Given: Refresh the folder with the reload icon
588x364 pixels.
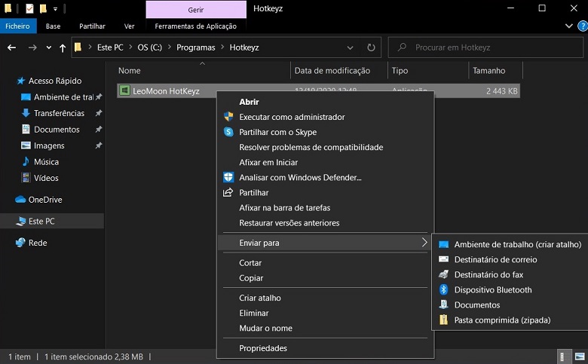Looking at the screenshot, I should pos(371,47).
